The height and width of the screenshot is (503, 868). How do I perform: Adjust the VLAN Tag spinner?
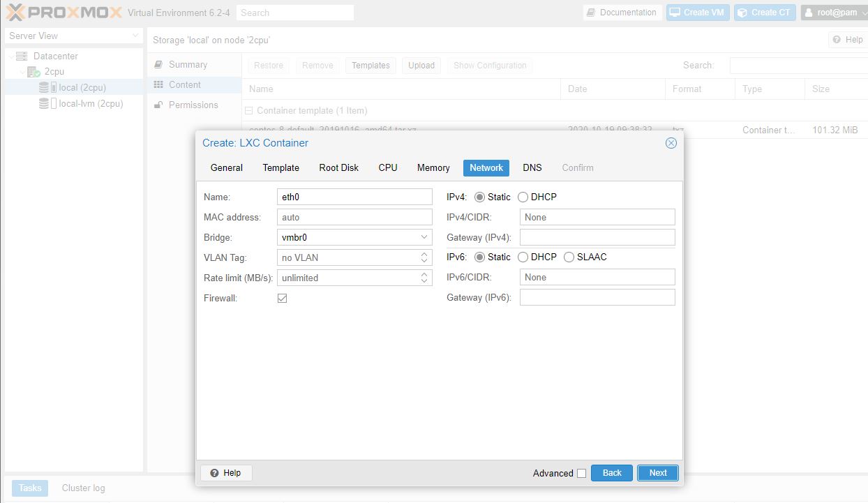[424, 257]
